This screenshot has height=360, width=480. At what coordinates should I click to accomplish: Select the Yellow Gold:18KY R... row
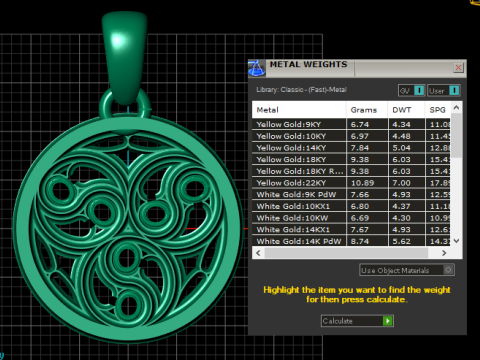tap(351, 171)
